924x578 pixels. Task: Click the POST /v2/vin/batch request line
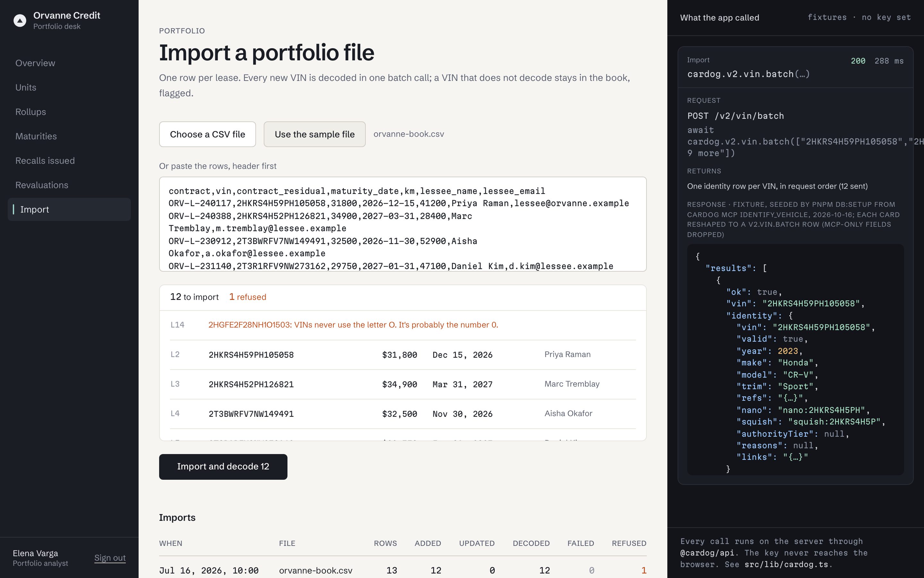pyautogui.click(x=735, y=116)
